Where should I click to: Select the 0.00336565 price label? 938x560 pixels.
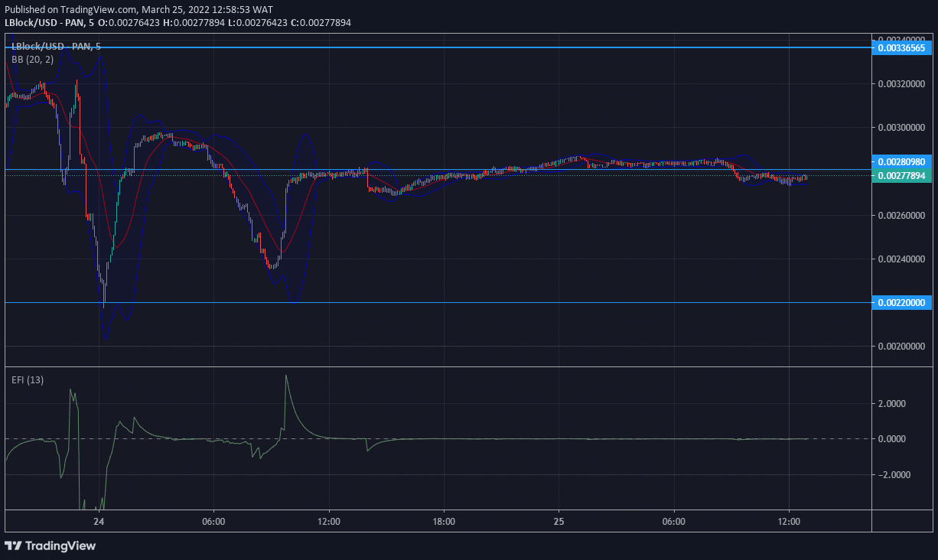pos(902,47)
